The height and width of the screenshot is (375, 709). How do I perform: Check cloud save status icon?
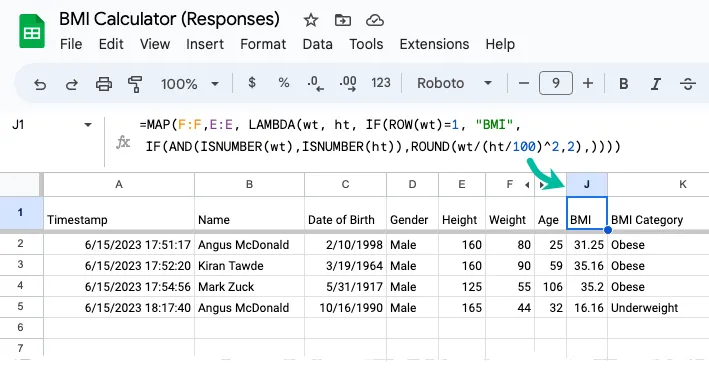(375, 20)
